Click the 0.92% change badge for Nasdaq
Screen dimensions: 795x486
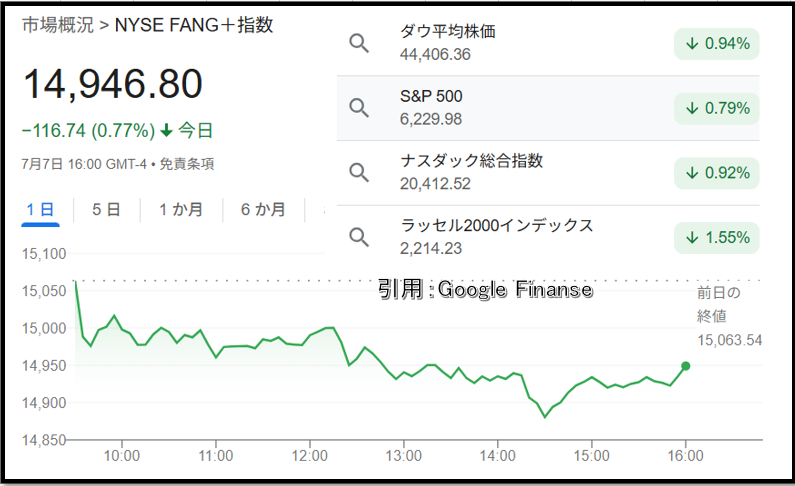716,173
